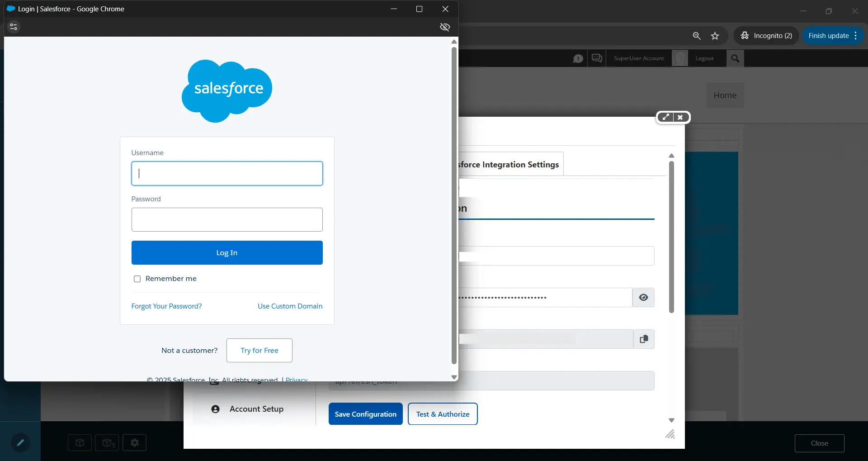Click the Logout link in admin bar

click(x=704, y=58)
